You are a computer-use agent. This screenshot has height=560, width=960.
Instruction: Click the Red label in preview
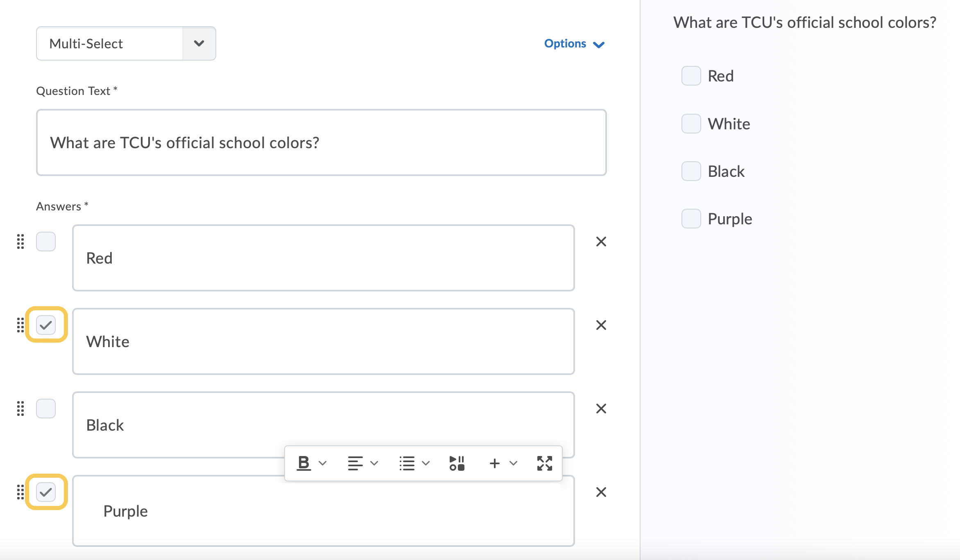(x=720, y=76)
